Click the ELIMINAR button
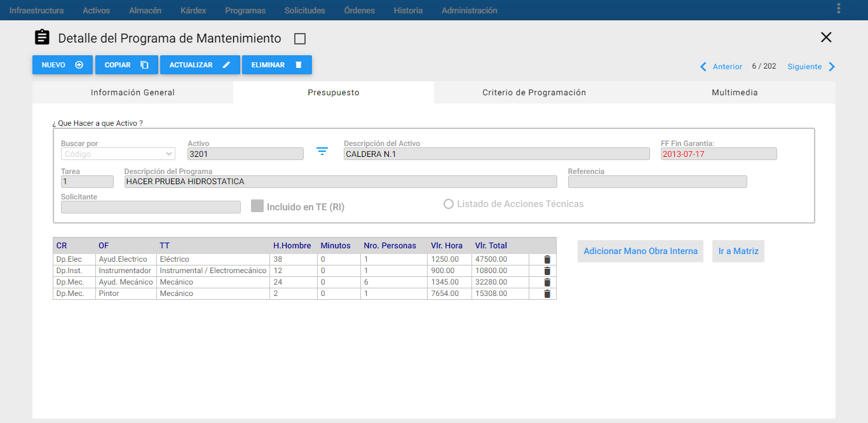The image size is (868, 423). [x=277, y=65]
